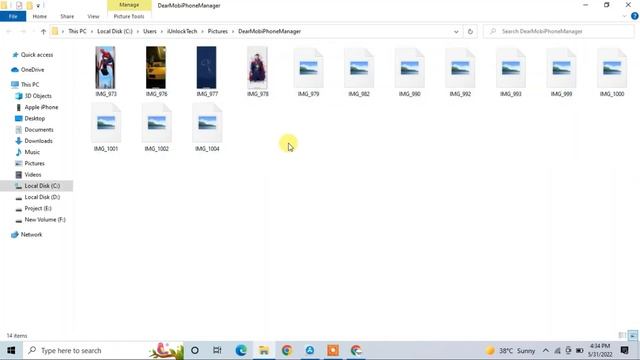Open the 38°C Sunny weather widget

tap(510, 351)
